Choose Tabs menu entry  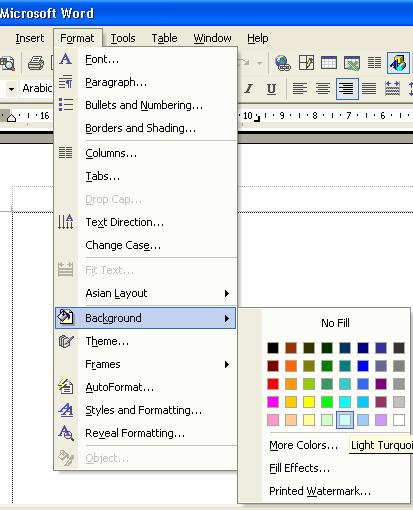pyautogui.click(x=145, y=176)
